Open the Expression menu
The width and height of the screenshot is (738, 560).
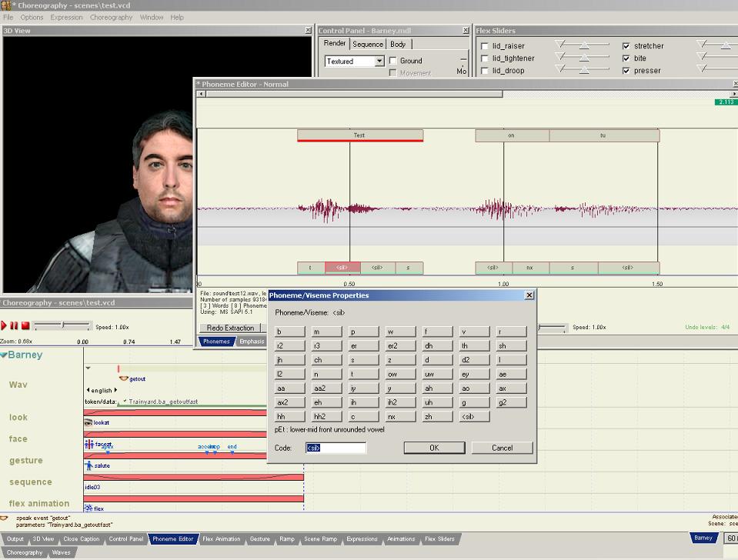coord(66,18)
